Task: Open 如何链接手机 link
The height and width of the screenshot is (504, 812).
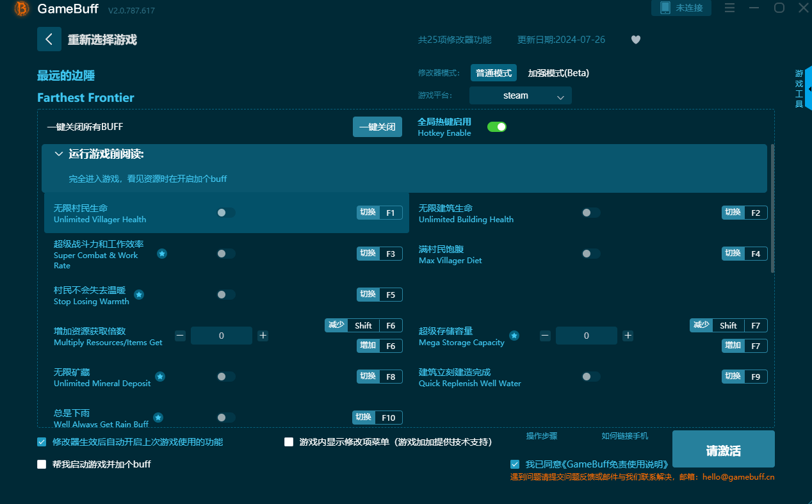Action: click(625, 436)
